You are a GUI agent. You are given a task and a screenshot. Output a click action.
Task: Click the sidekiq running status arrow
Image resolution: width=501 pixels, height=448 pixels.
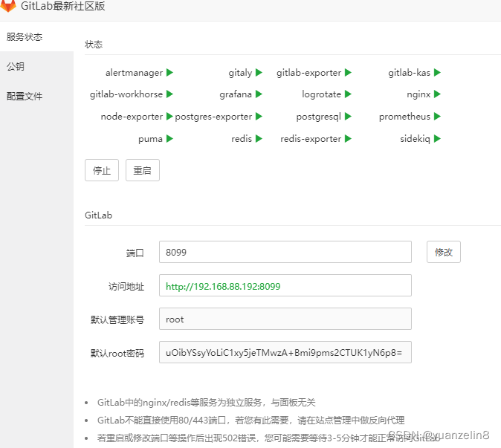(437, 139)
